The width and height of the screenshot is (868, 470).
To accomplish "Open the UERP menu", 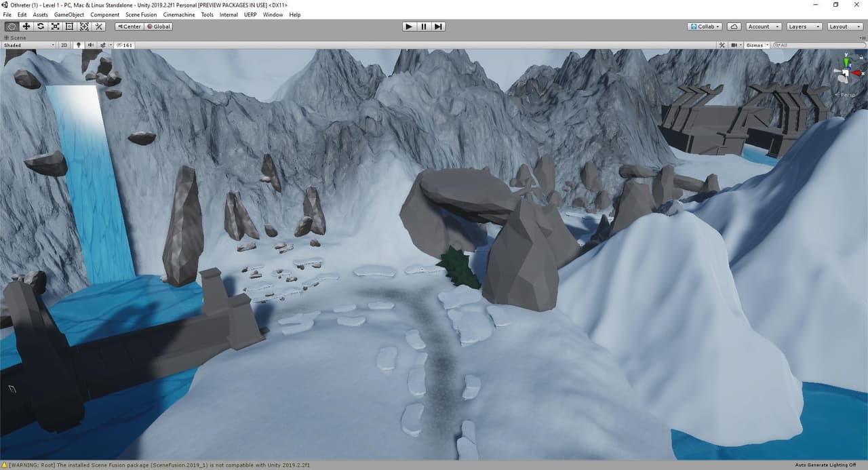I will pyautogui.click(x=250, y=14).
